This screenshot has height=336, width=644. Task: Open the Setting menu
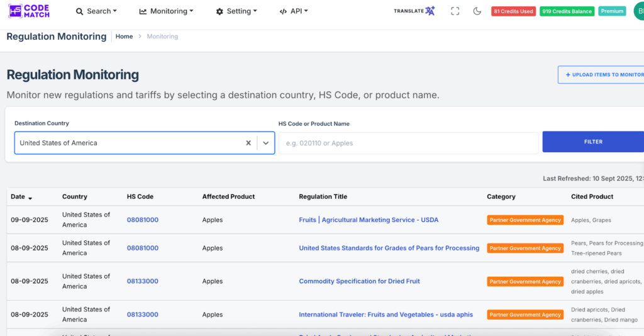[x=236, y=11]
